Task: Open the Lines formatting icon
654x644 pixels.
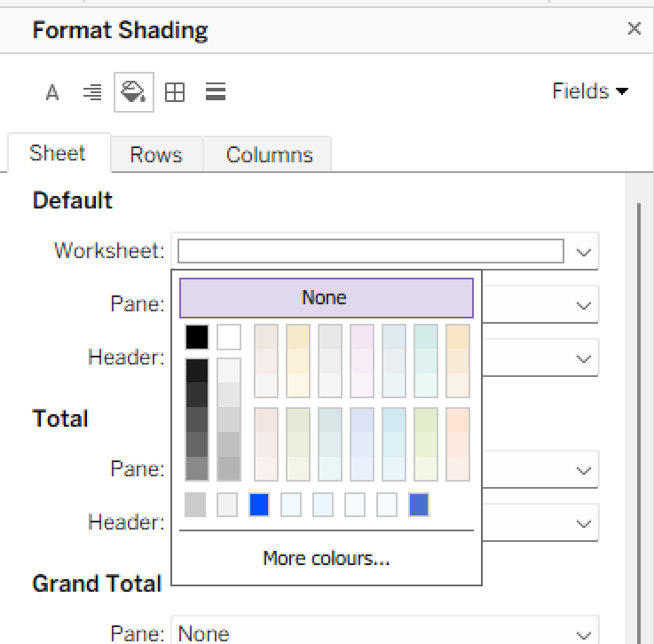Action: 216,92
